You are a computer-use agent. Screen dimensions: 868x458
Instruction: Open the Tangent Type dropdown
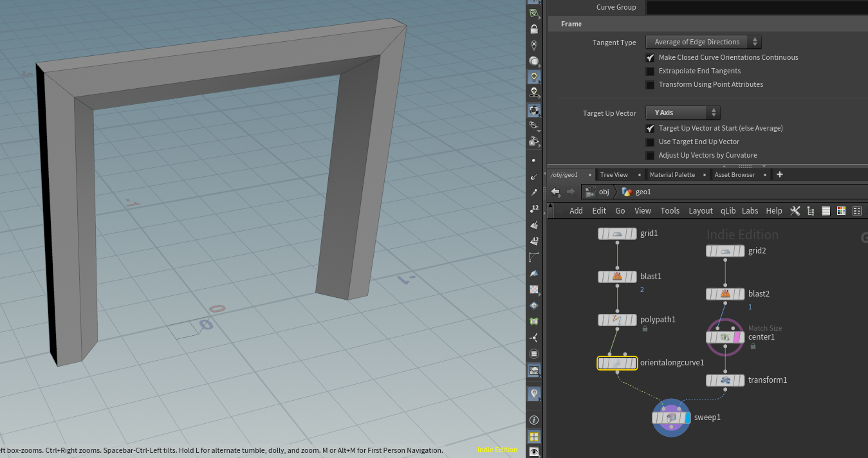pyautogui.click(x=703, y=42)
